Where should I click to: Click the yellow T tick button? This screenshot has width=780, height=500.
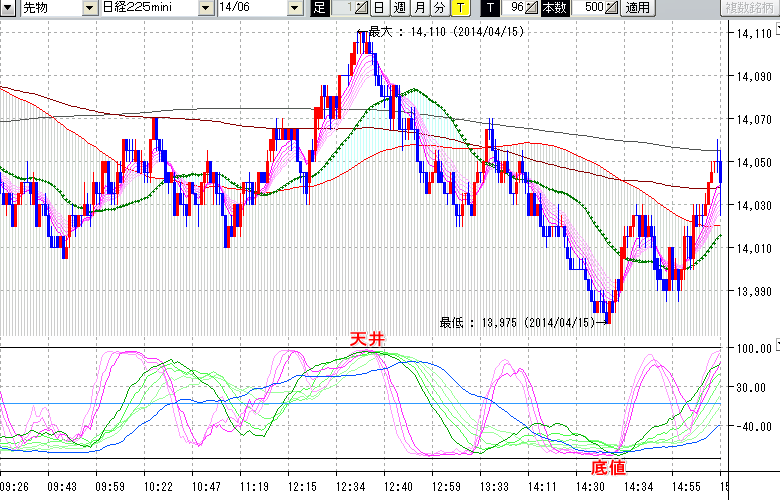459,8
